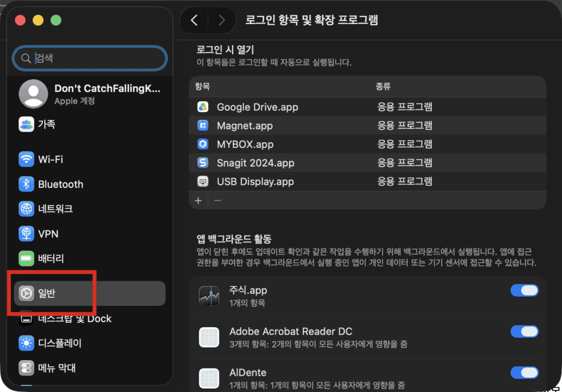This screenshot has height=392, width=562.
Task: Disable AlDente background activity switch
Action: [524, 373]
